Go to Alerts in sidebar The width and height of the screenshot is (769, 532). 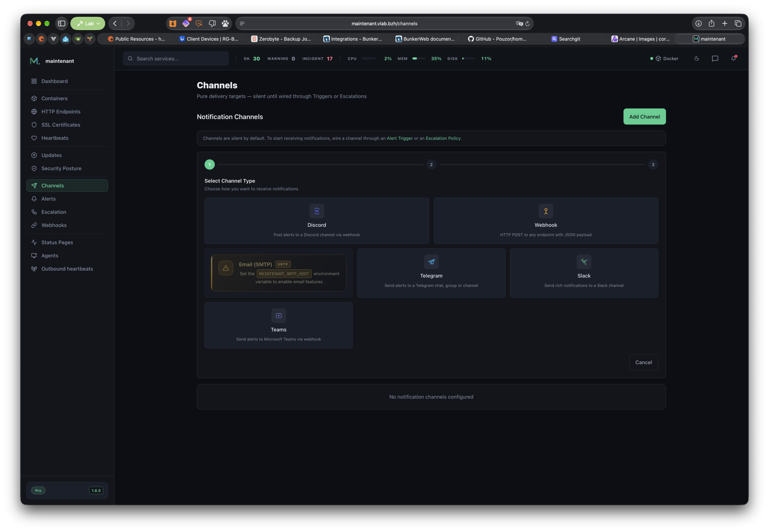67,199
